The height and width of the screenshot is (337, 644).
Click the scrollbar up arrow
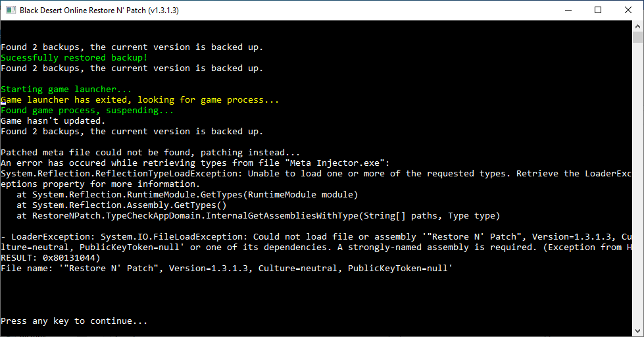point(638,26)
